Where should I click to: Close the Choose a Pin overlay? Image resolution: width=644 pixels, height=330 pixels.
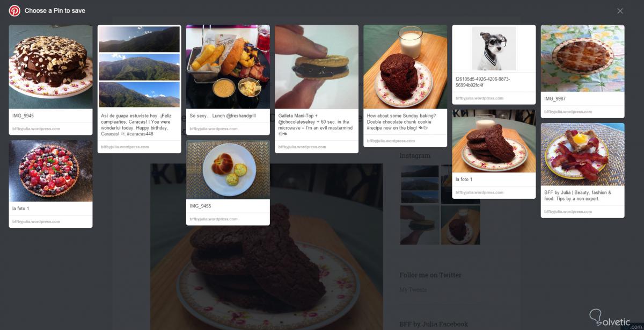point(620,11)
